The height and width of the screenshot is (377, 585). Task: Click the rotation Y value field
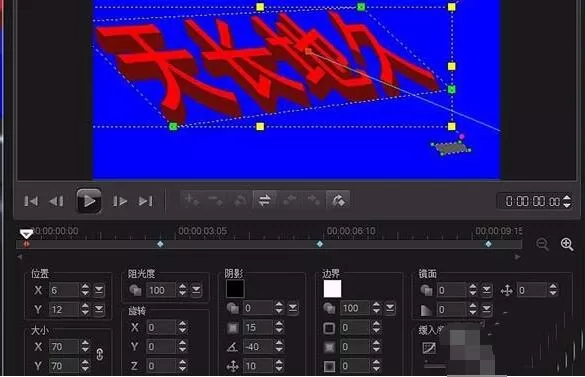pyautogui.click(x=161, y=347)
